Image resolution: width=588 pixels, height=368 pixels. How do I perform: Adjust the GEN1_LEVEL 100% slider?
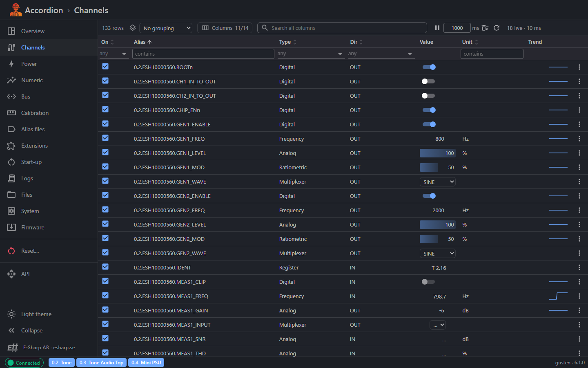click(x=438, y=153)
